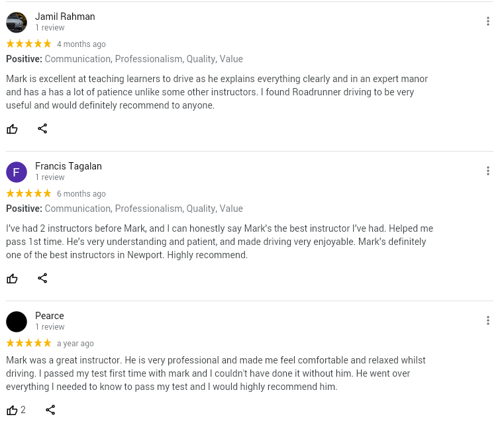Open Francis Tagalan's profile name link
Screen dimensions: 504x431
coord(68,166)
